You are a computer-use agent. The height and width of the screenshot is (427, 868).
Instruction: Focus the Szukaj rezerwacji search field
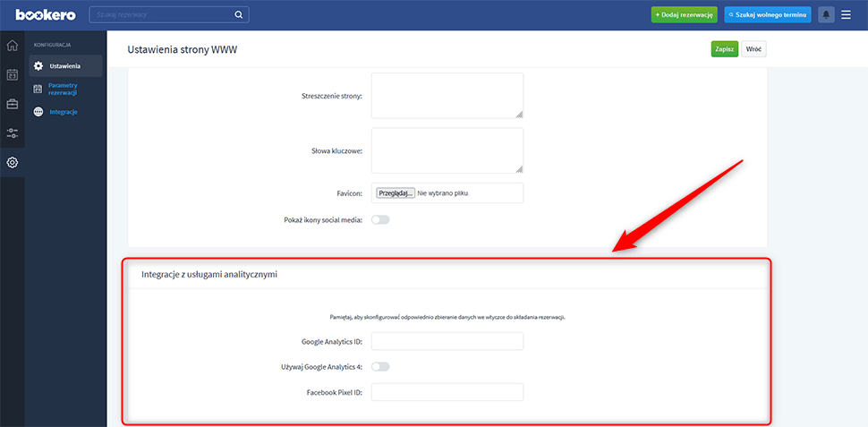(x=169, y=15)
